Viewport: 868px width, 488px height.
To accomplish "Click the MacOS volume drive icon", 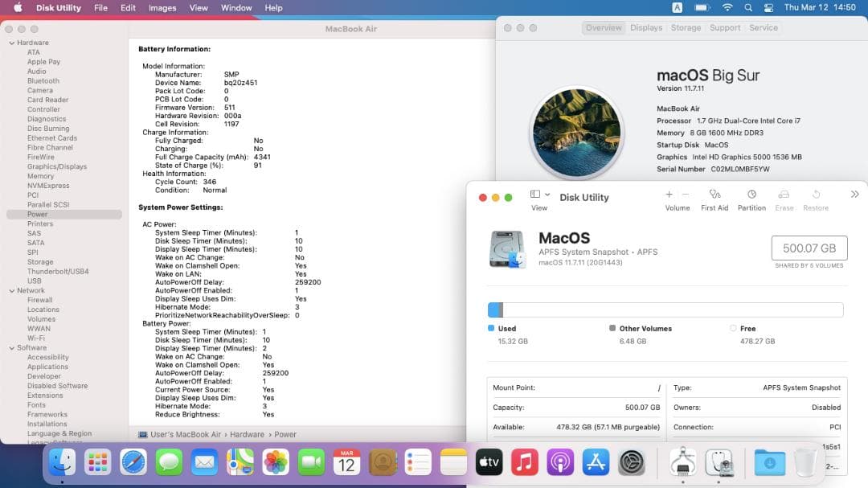I will coord(508,249).
